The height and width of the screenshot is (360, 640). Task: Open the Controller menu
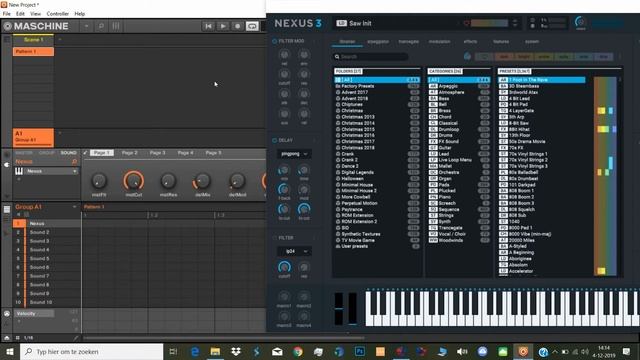pos(58,13)
